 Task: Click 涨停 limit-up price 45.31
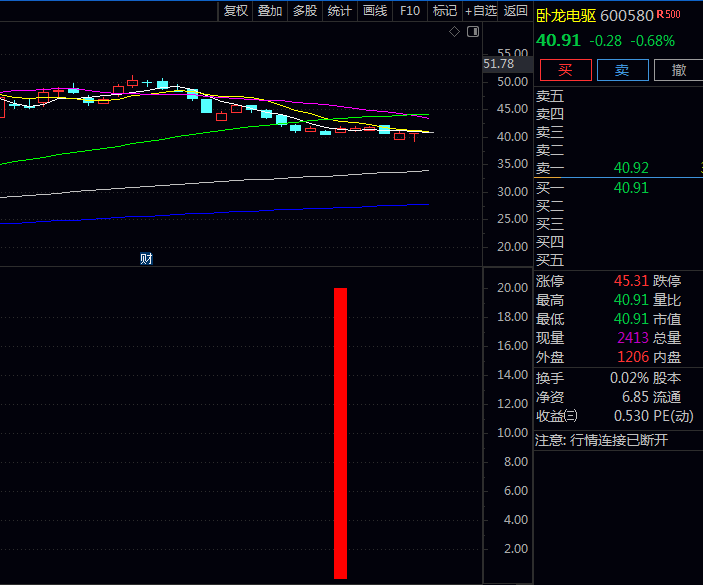pos(631,281)
